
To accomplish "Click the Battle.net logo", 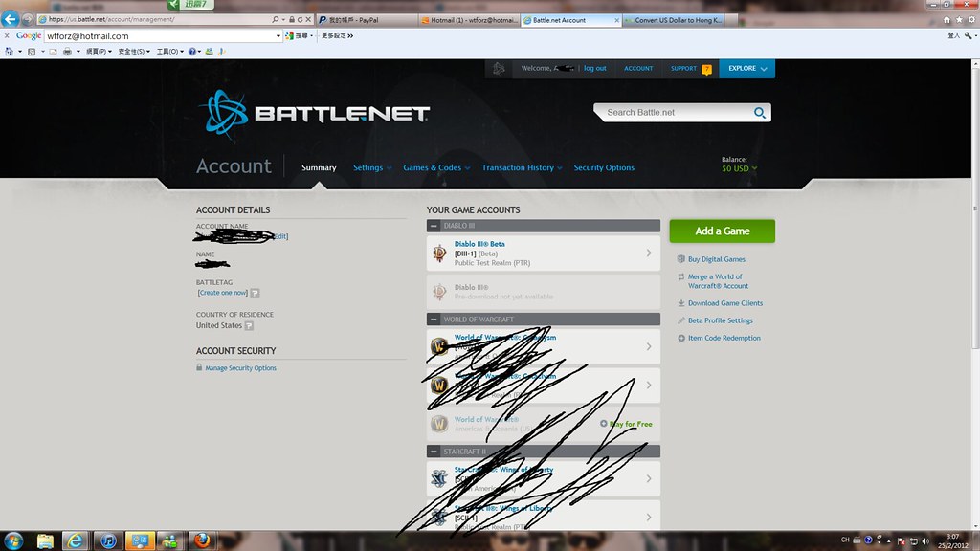I will pos(314,114).
